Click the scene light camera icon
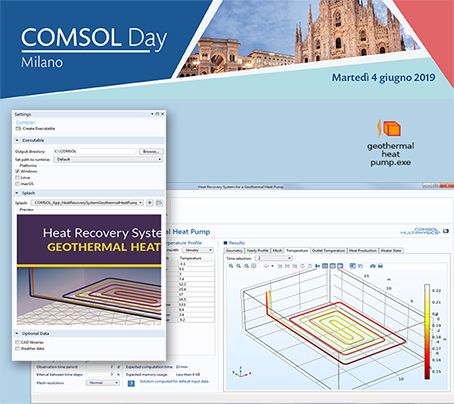 (x=317, y=266)
